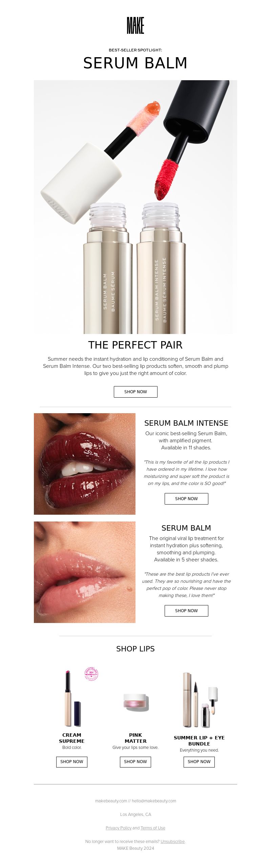Click Shop Now under Summer Lip + Eye Bundle
The width and height of the screenshot is (271, 868).
pos(199,761)
